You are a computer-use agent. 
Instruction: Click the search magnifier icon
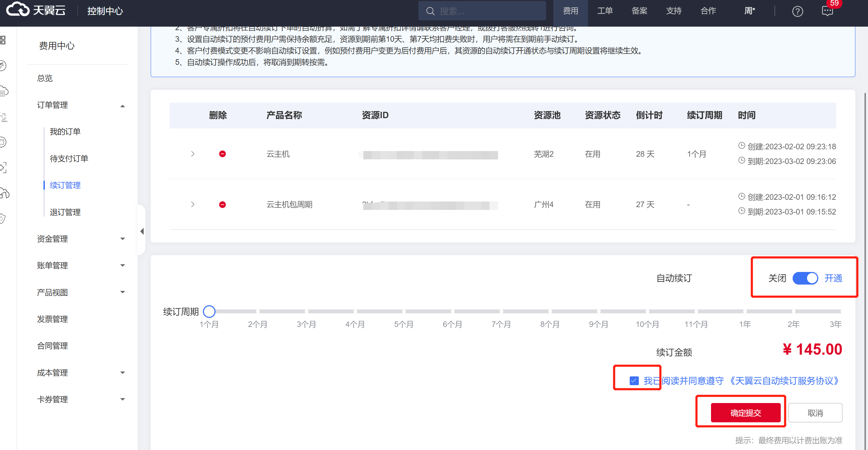[x=430, y=11]
